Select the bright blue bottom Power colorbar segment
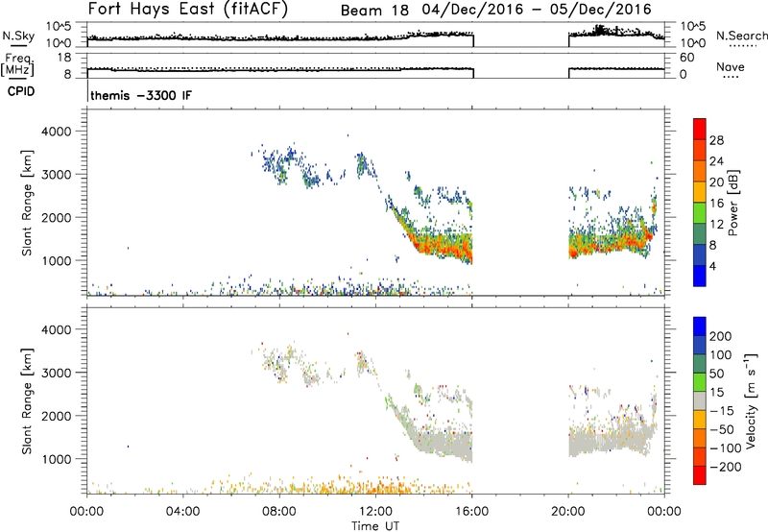 [700, 276]
